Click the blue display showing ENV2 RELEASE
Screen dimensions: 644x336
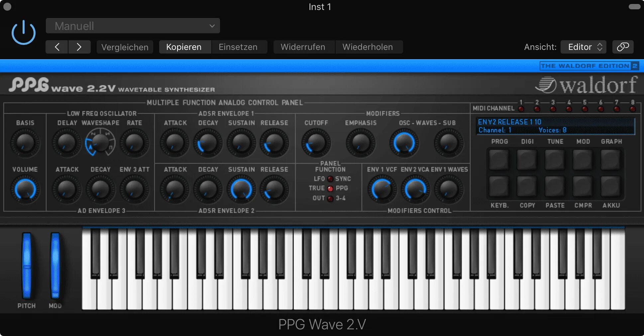click(x=556, y=126)
